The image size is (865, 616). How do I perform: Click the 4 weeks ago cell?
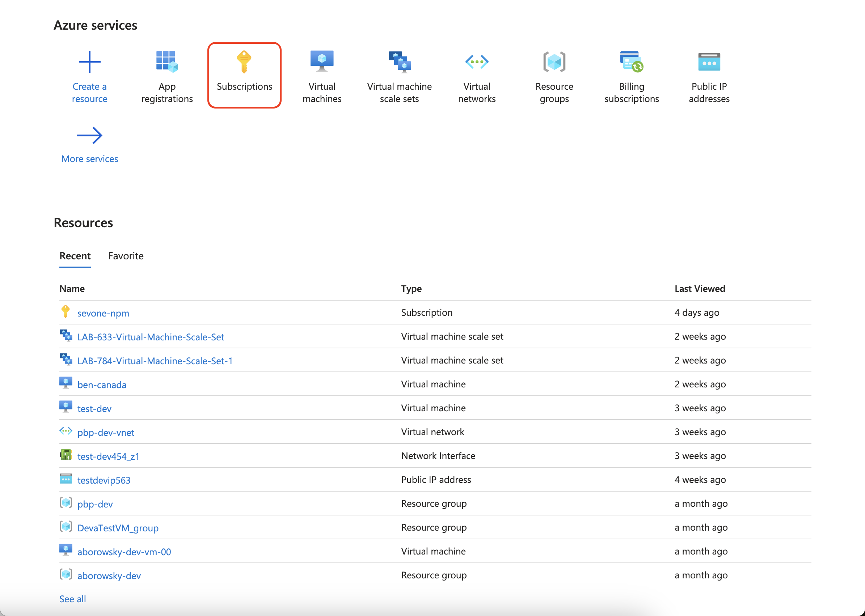(x=700, y=480)
